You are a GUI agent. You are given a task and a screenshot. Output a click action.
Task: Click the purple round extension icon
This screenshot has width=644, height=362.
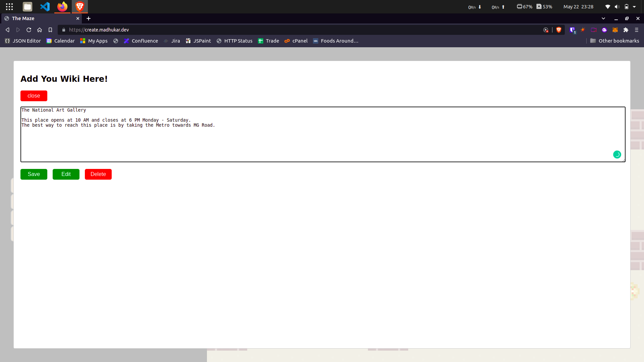click(604, 30)
